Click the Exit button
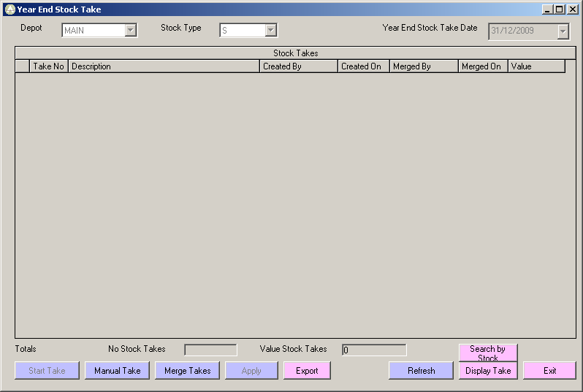 tap(549, 370)
